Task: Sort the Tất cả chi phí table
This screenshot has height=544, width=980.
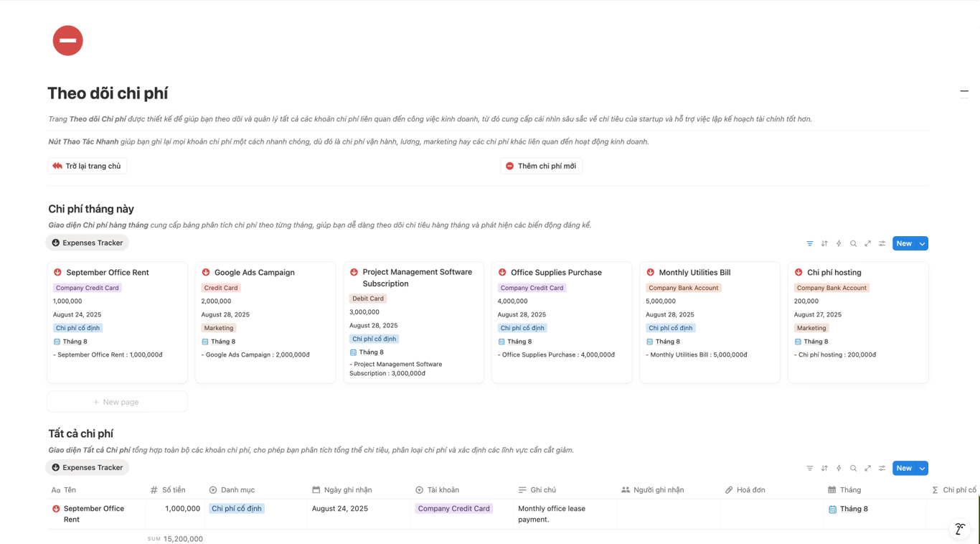Action: tap(824, 468)
